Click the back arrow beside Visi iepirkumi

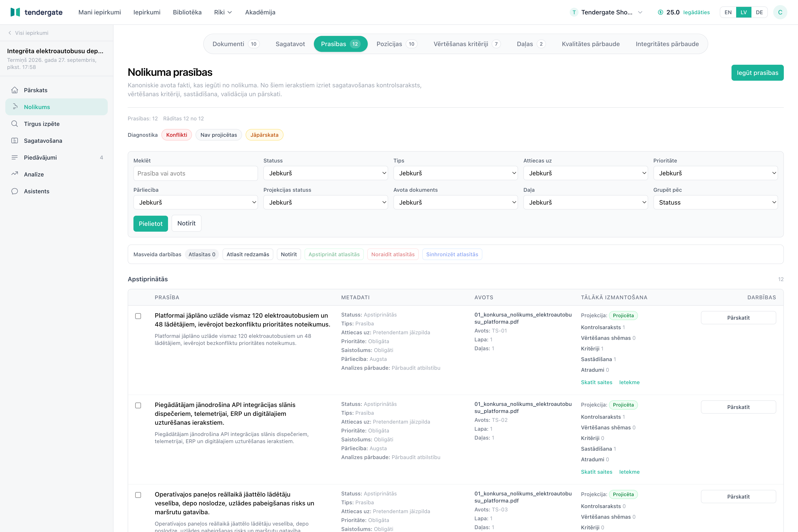coord(10,33)
